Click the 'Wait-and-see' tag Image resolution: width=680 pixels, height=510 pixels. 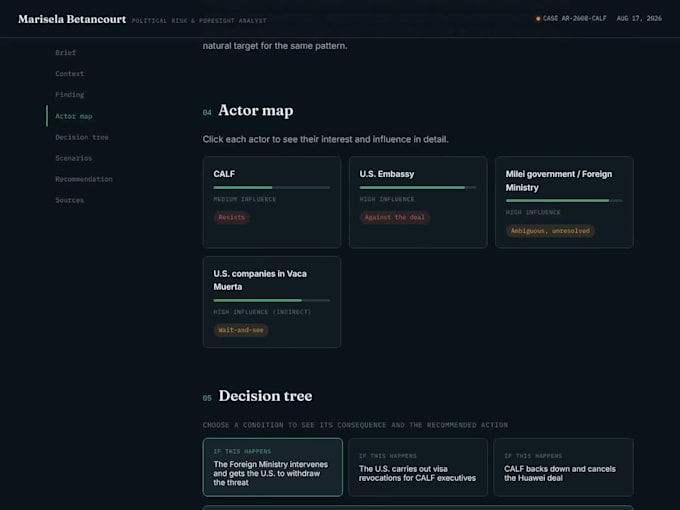pyautogui.click(x=241, y=330)
